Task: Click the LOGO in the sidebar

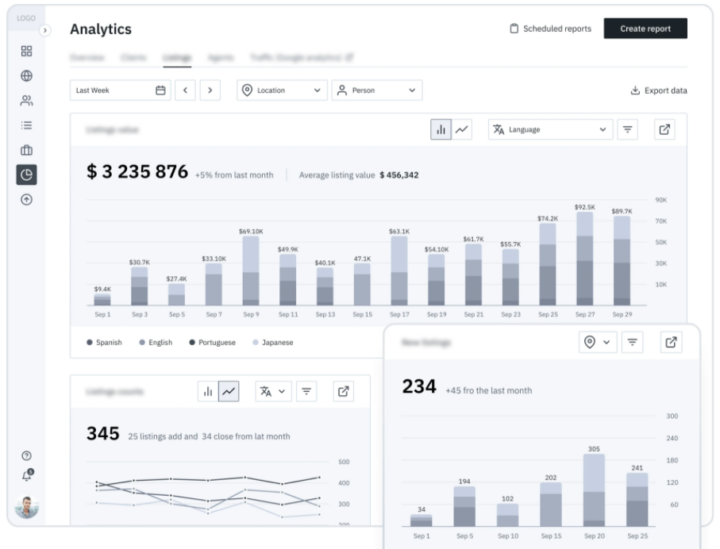Action: pos(26,18)
